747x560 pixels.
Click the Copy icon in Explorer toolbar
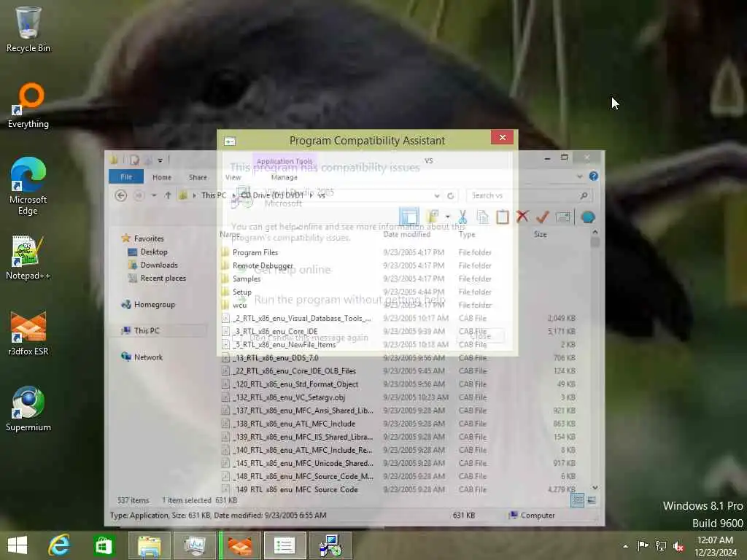(x=482, y=217)
